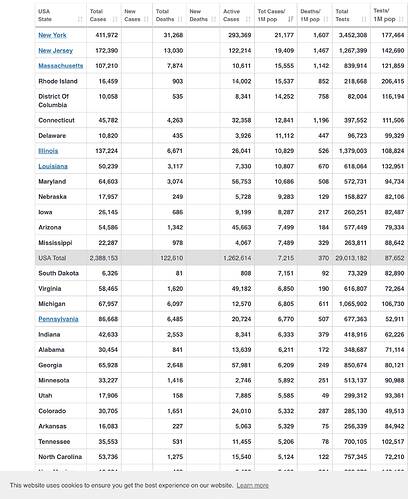Open the Massachusetts state link
This screenshot has height=499, width=408.
(x=61, y=66)
